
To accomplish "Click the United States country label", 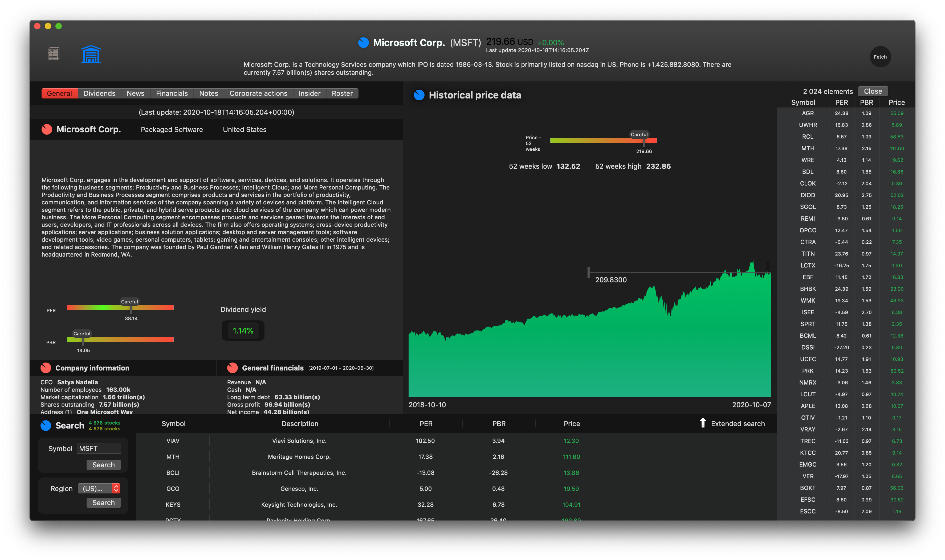I will click(245, 129).
